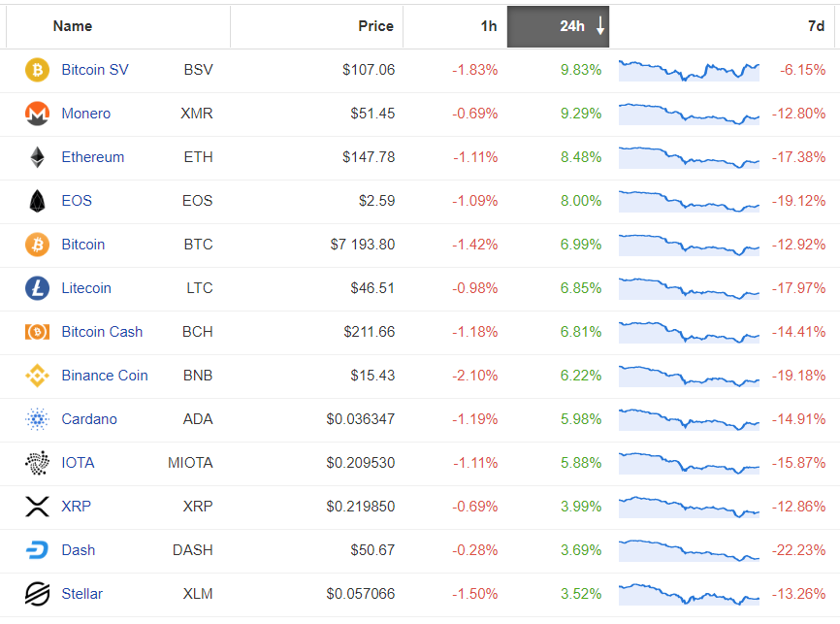The width and height of the screenshot is (840, 624).
Task: Click the EOS coin logo
Action: coord(37,201)
